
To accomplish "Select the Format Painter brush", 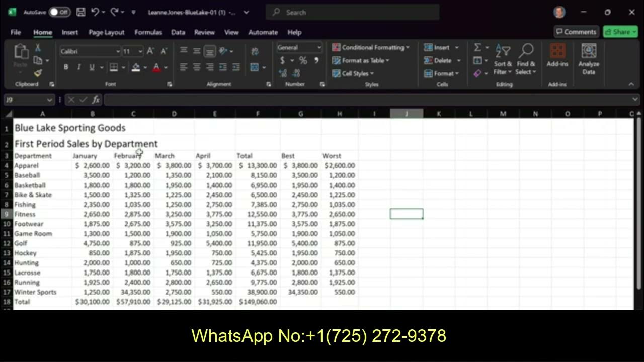I will (x=38, y=73).
